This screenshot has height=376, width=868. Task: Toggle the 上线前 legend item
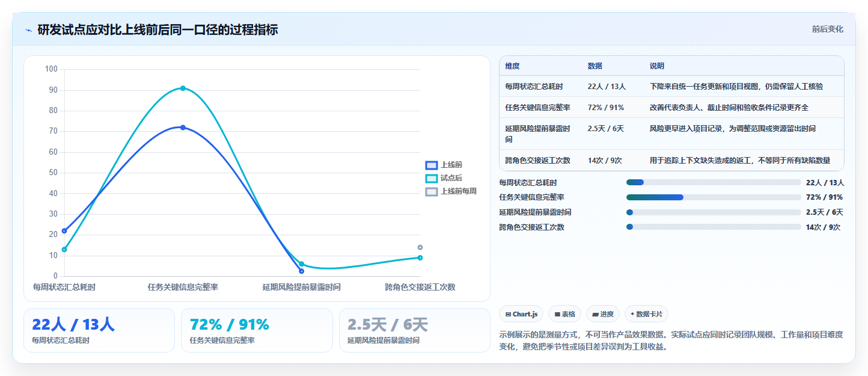point(444,165)
